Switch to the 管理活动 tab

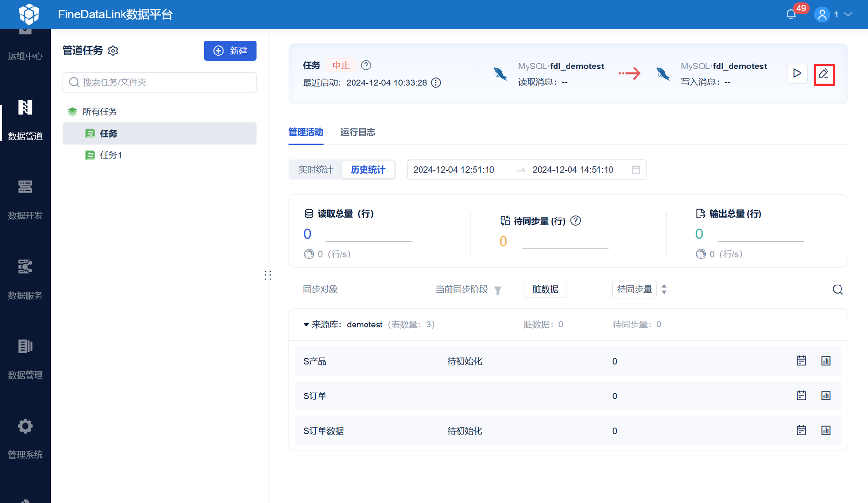coord(306,132)
